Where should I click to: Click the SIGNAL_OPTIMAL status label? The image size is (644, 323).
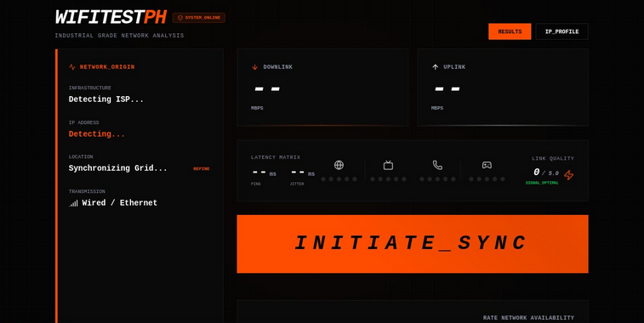point(542,183)
